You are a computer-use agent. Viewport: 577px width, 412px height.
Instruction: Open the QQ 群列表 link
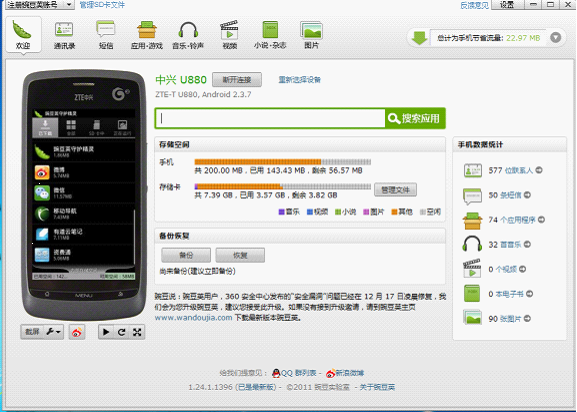(298, 373)
